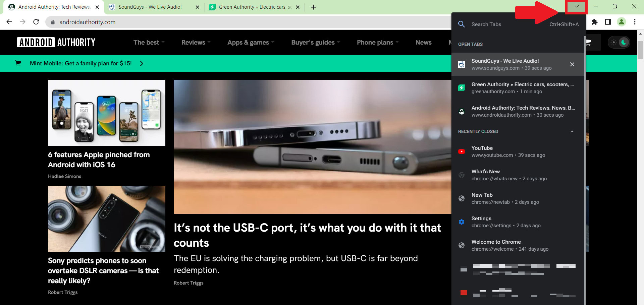Expand the Phone plans menu
Screen dimensions: 644x305
[x=378, y=42]
